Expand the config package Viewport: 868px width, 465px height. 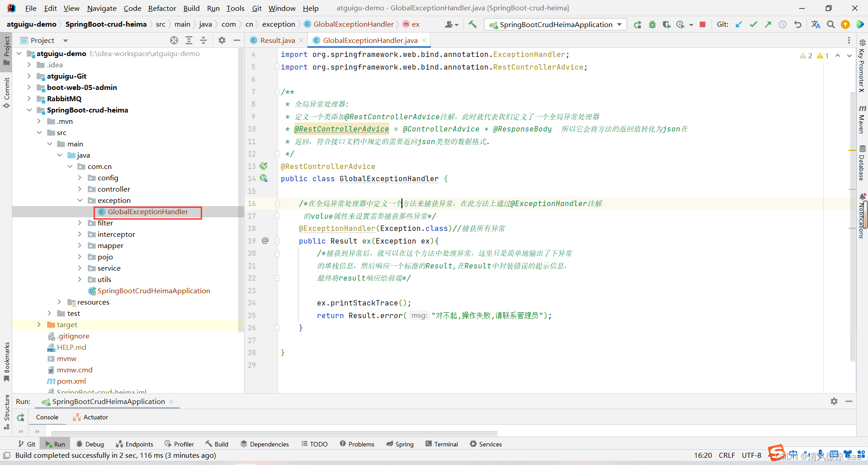click(80, 178)
